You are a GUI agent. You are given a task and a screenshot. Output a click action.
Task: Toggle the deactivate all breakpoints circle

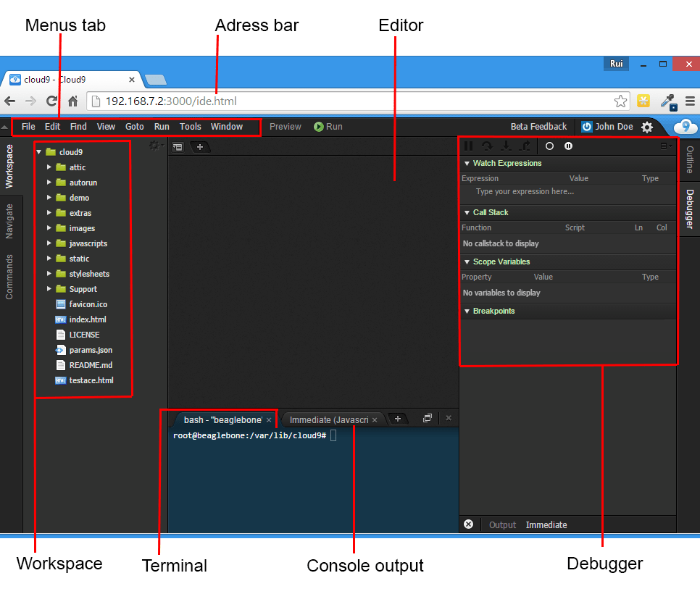pyautogui.click(x=549, y=146)
